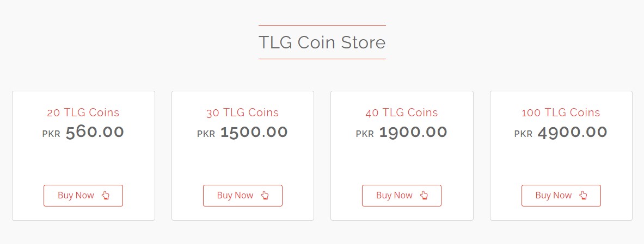
Task: Buy the 30 TLG Coins package
Action: (x=243, y=196)
